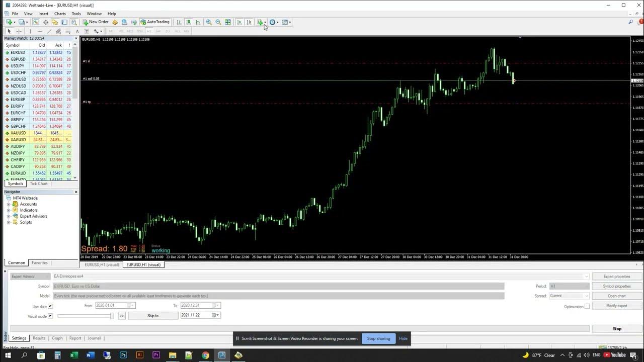Open the File menu
The height and width of the screenshot is (362, 644).
[15, 14]
